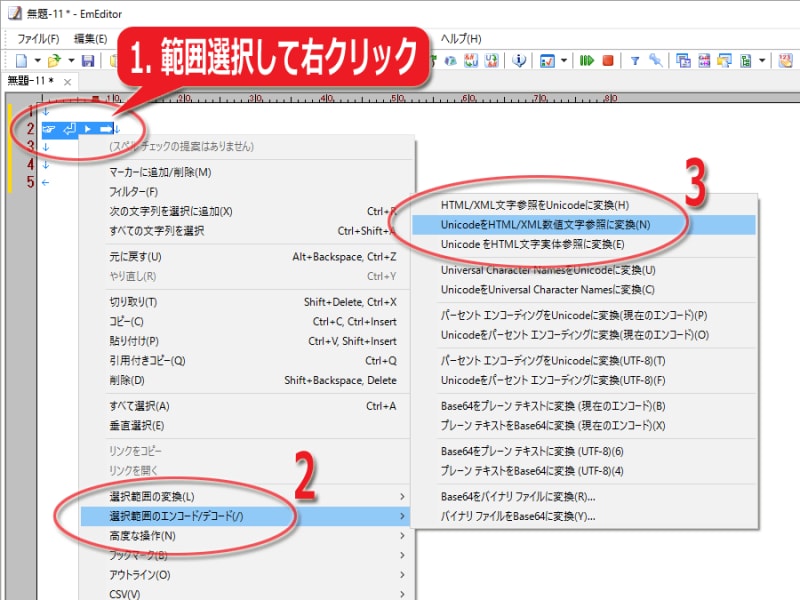The height and width of the screenshot is (600, 800).
Task: Click the checkmark chart toolbar icon
Action: (547, 61)
